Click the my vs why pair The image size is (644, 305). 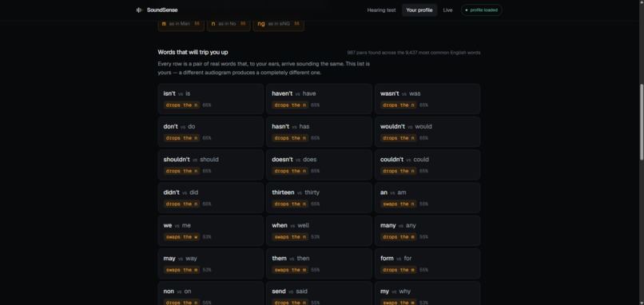point(427,294)
